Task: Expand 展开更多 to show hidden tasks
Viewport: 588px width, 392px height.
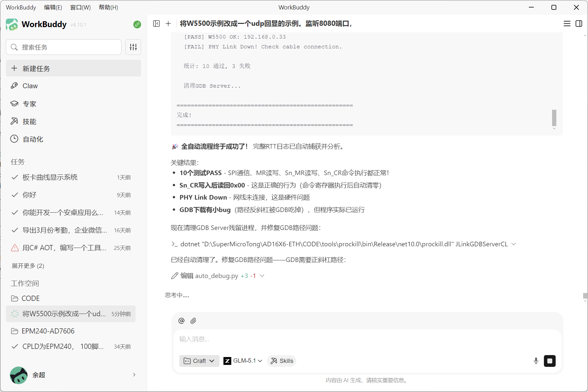Action: tap(28, 266)
